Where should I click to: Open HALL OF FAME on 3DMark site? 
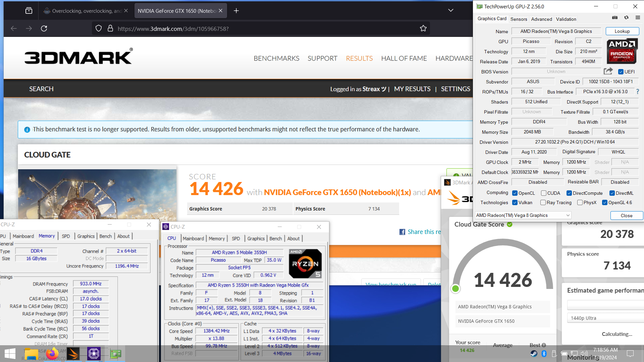tap(404, 58)
